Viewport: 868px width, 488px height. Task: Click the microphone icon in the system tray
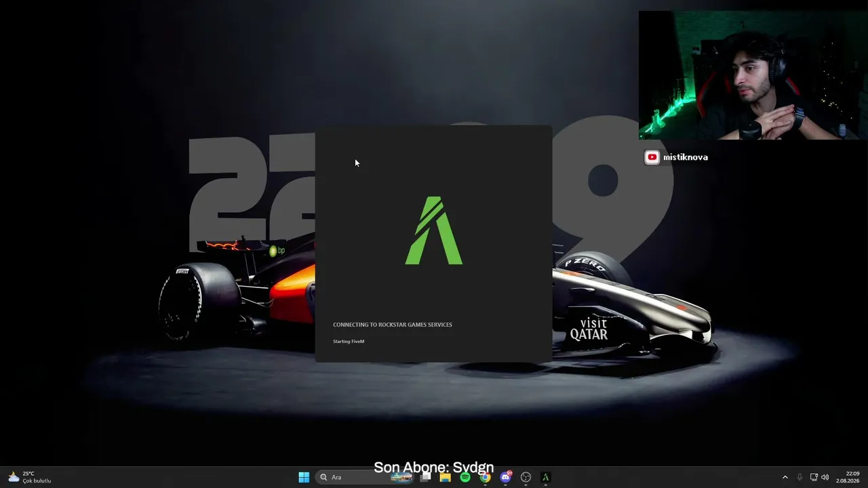[800, 477]
